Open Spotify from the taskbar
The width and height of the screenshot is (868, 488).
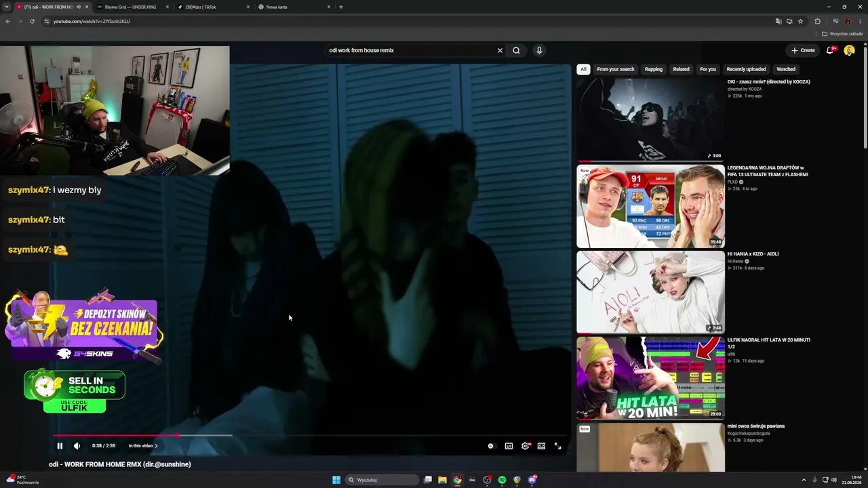(502, 480)
